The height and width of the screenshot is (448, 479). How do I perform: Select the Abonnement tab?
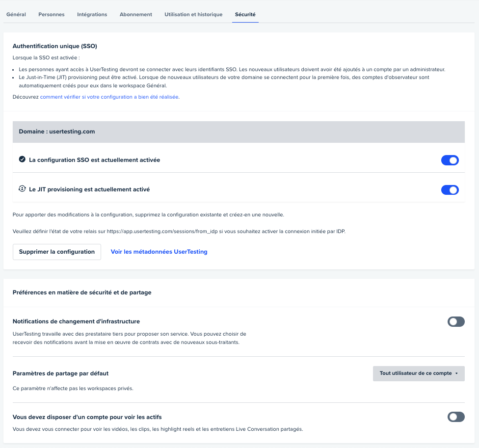[135, 15]
